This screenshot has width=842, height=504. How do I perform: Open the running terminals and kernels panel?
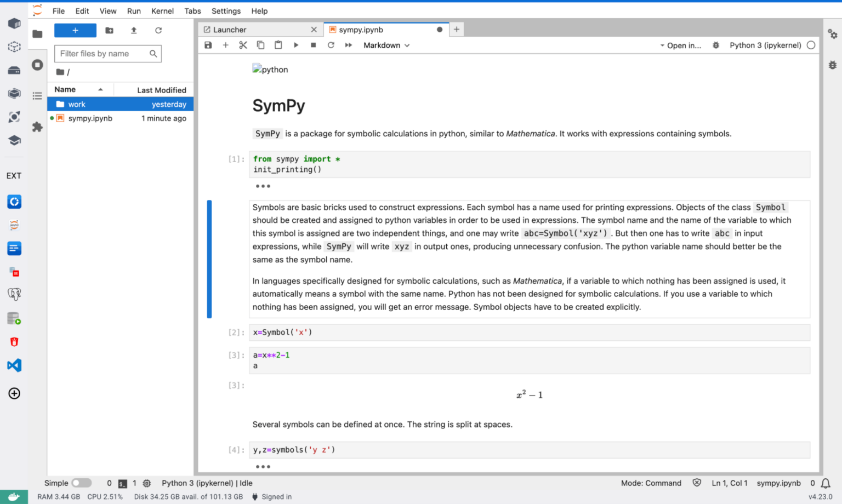click(37, 65)
